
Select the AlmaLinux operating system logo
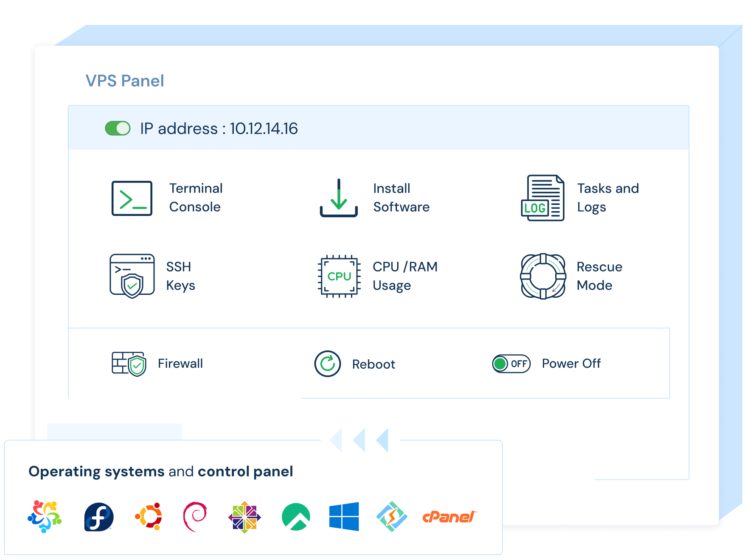44,517
